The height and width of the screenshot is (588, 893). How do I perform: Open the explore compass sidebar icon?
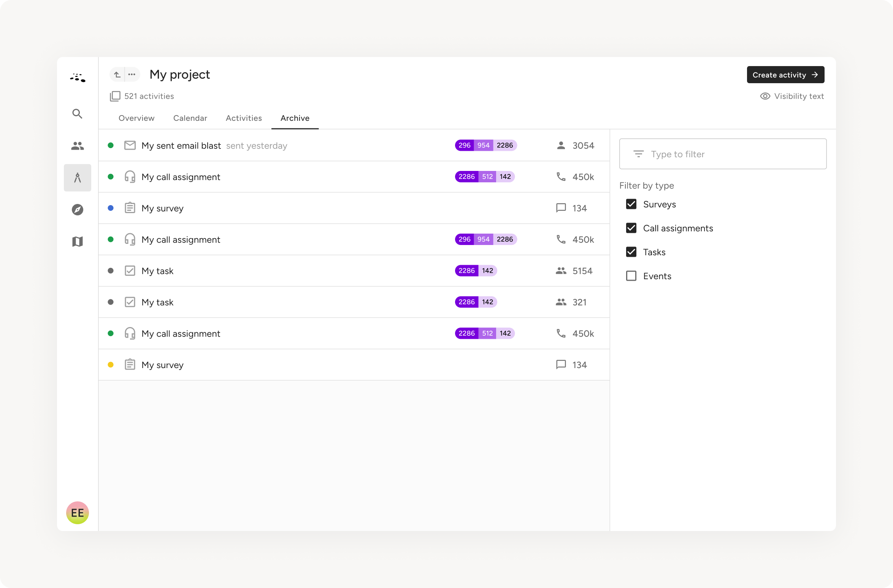[x=77, y=210]
